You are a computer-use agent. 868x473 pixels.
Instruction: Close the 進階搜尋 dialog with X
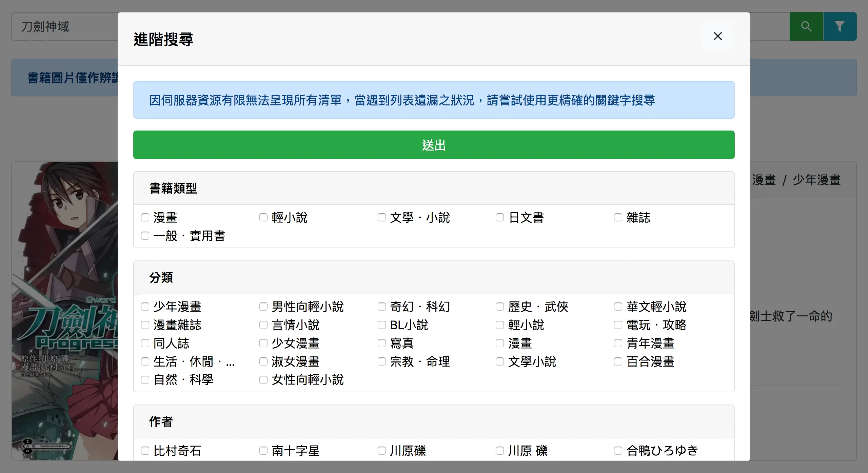[717, 36]
